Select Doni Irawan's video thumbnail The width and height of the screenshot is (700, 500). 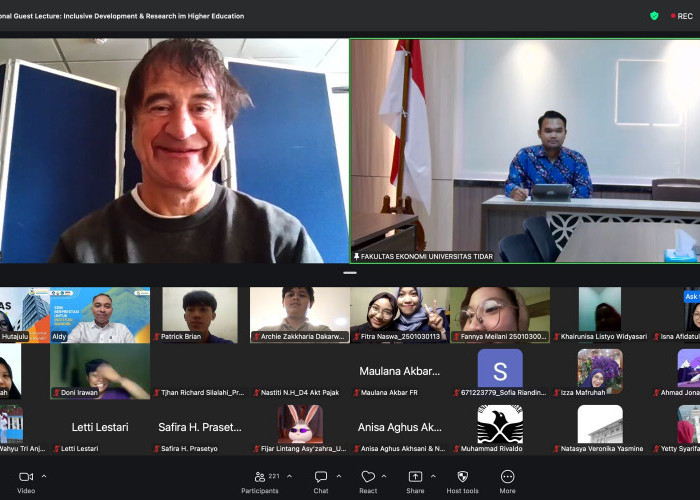[x=100, y=371]
